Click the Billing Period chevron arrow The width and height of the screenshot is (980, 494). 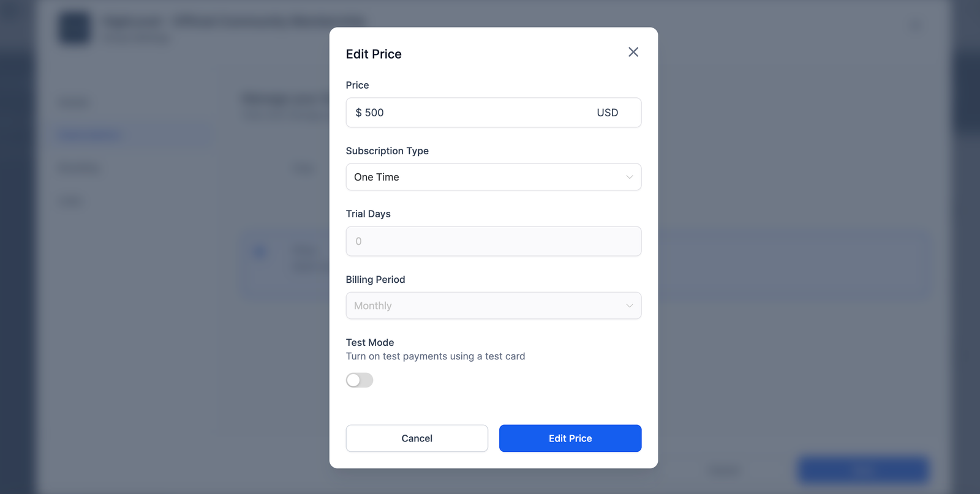[629, 305]
